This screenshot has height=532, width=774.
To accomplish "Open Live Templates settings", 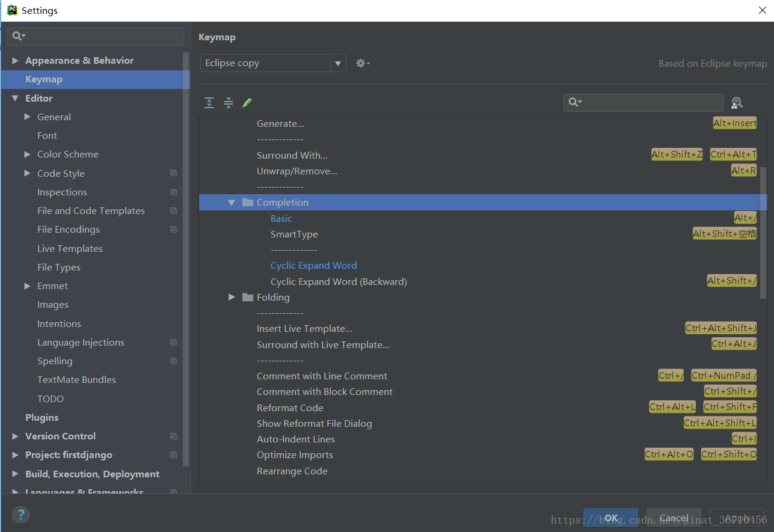I will pos(70,249).
